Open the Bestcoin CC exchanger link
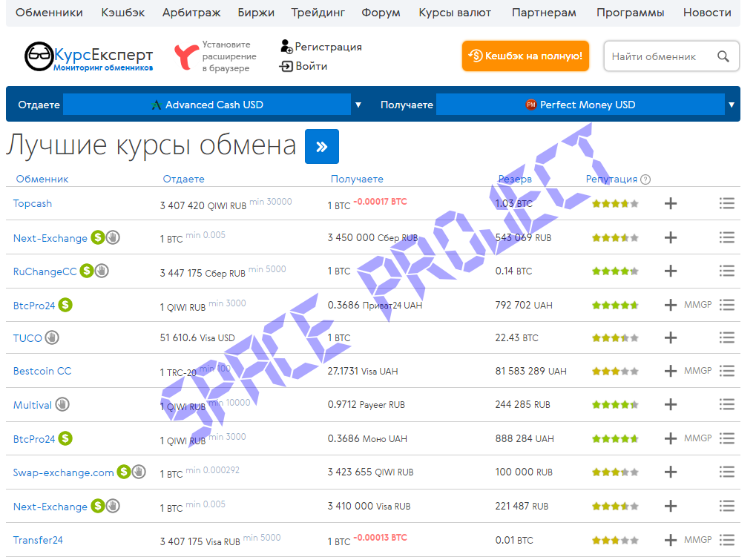 (x=42, y=371)
